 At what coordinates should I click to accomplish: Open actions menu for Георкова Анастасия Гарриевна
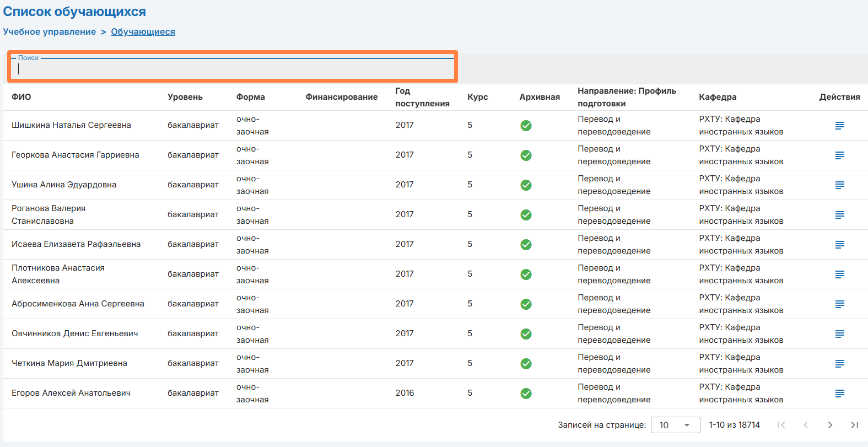tap(839, 155)
